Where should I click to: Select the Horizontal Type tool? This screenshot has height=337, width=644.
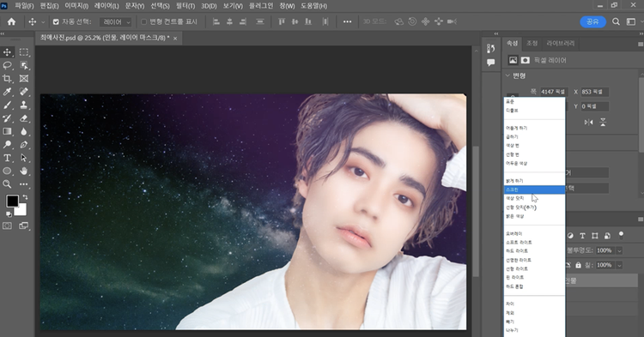tap(7, 158)
